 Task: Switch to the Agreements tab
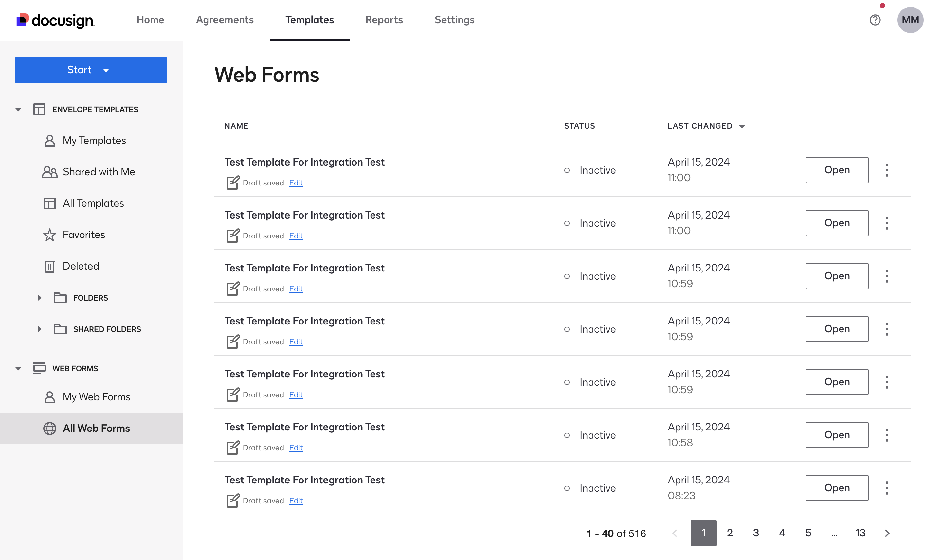point(225,20)
